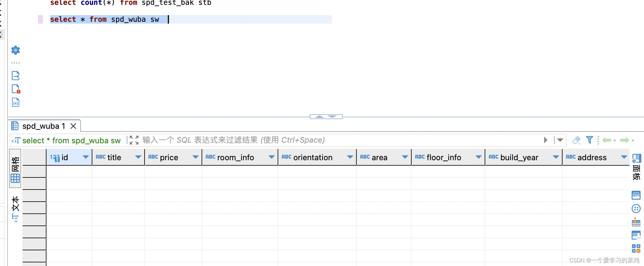
Task: Click the grid icon on spd_wuba tab
Action: pos(15,126)
